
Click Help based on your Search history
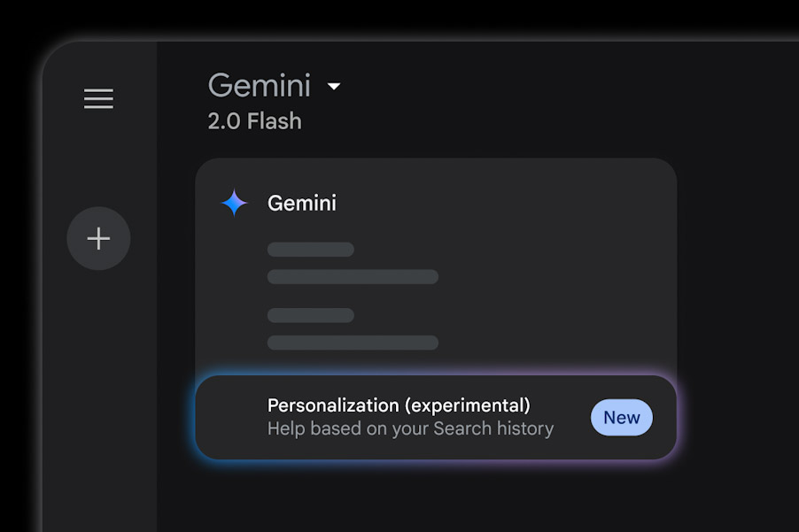410,429
